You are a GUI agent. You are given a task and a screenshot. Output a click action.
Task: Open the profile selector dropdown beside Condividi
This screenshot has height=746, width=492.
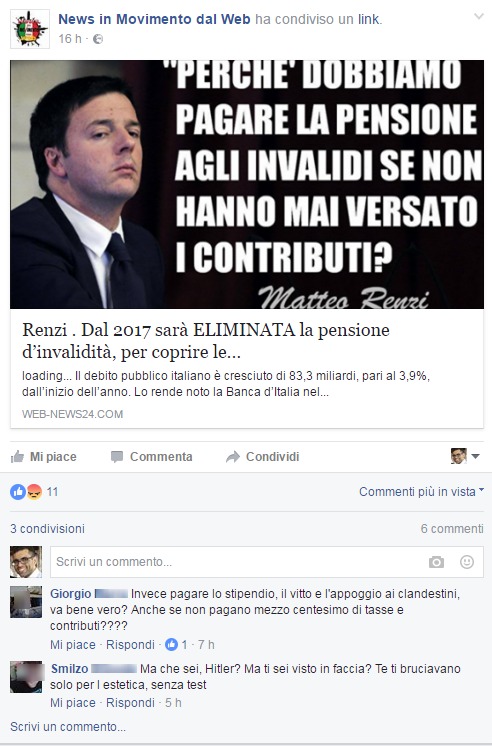[465, 456]
